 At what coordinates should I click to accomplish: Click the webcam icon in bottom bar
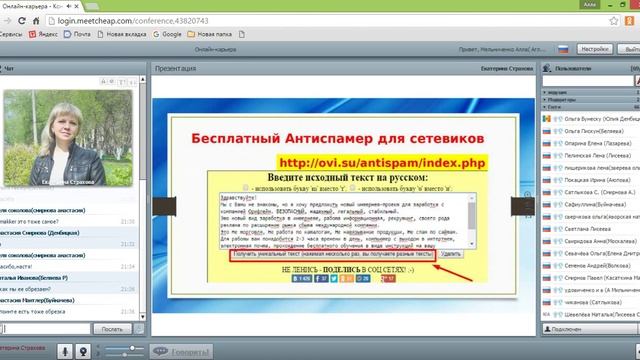pyautogui.click(x=83, y=351)
